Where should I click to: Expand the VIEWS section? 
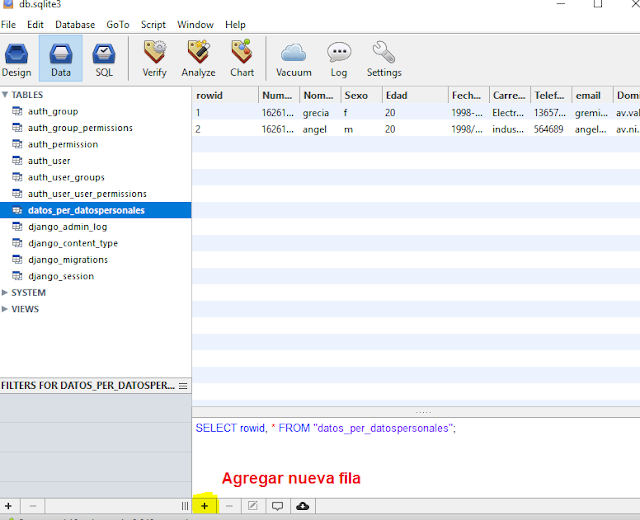click(5, 309)
